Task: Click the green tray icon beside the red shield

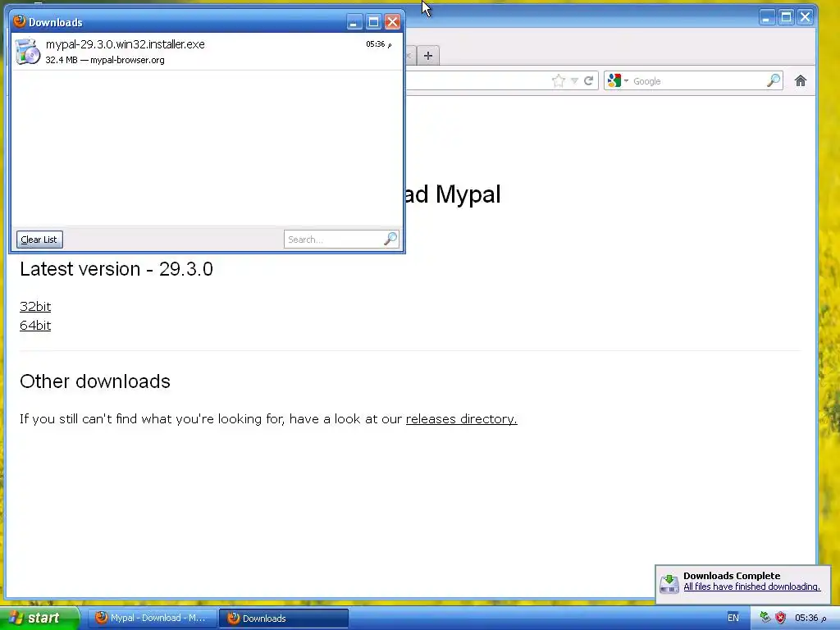Action: pyautogui.click(x=765, y=618)
